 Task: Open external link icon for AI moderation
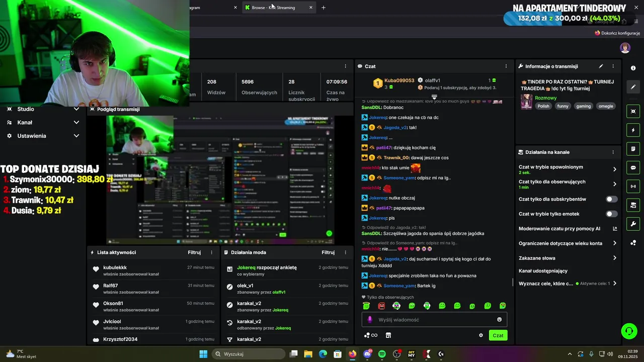pyautogui.click(x=614, y=228)
